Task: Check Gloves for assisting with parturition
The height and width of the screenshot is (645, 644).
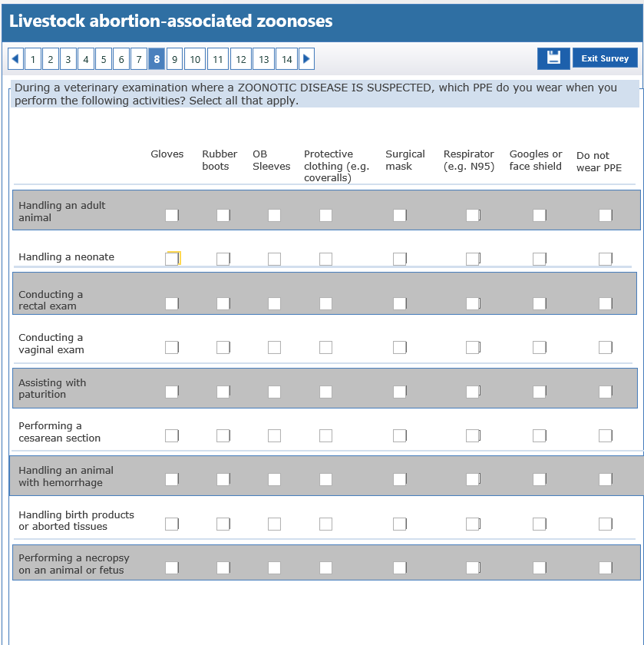Action: pyautogui.click(x=171, y=392)
